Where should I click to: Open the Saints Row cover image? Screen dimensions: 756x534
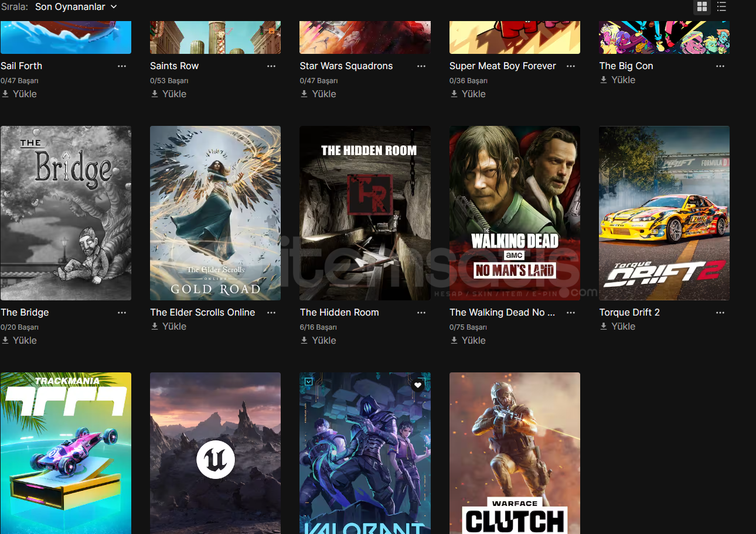coord(215,37)
